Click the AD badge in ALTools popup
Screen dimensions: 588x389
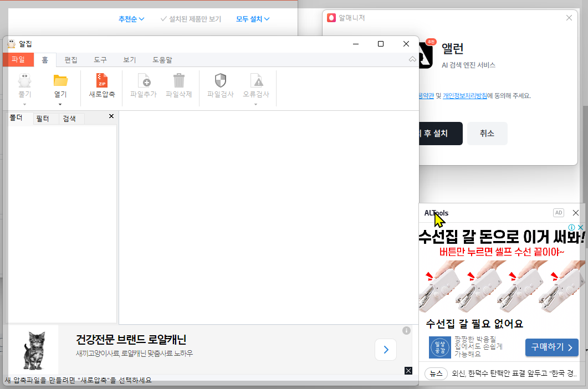[x=559, y=213]
